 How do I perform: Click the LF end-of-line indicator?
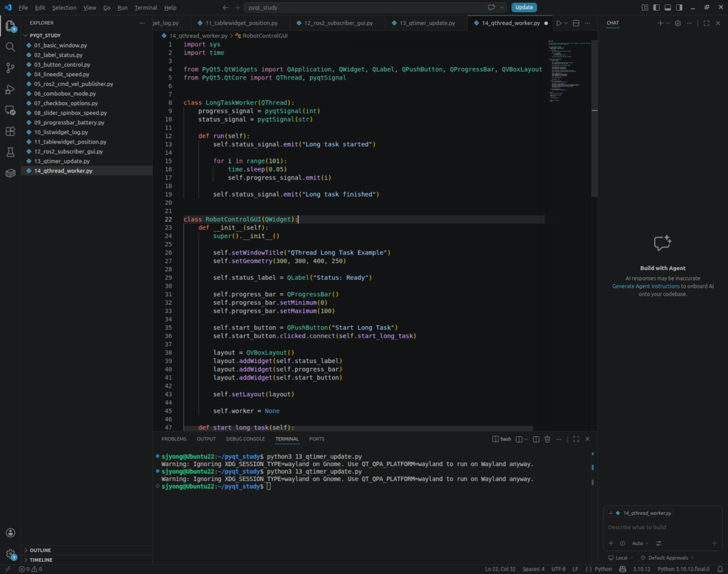pos(575,569)
